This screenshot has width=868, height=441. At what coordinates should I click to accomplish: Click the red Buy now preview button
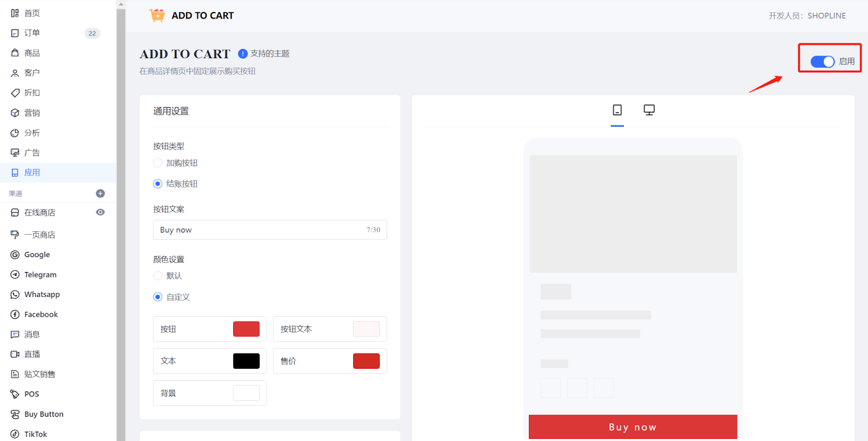pos(633,427)
